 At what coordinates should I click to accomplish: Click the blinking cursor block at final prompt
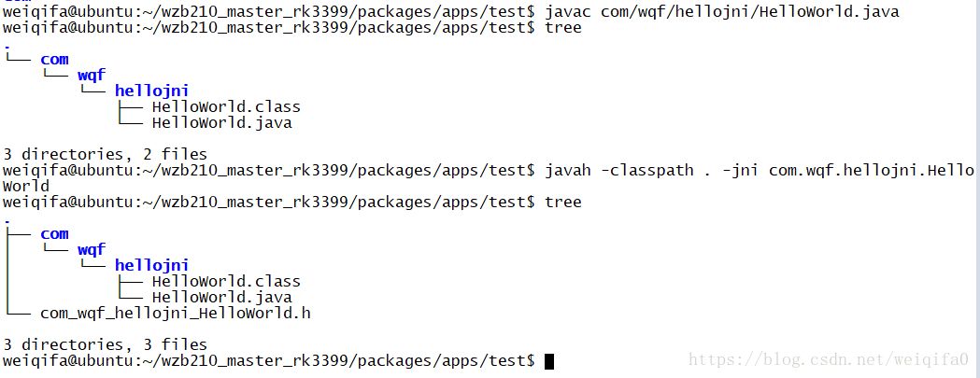click(549, 361)
